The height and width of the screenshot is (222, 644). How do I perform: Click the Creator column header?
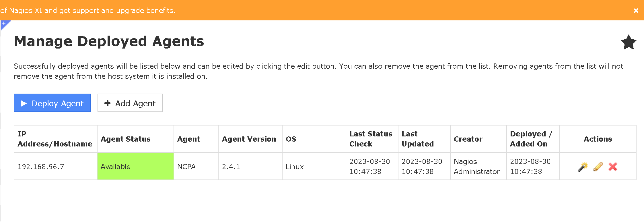click(x=468, y=139)
